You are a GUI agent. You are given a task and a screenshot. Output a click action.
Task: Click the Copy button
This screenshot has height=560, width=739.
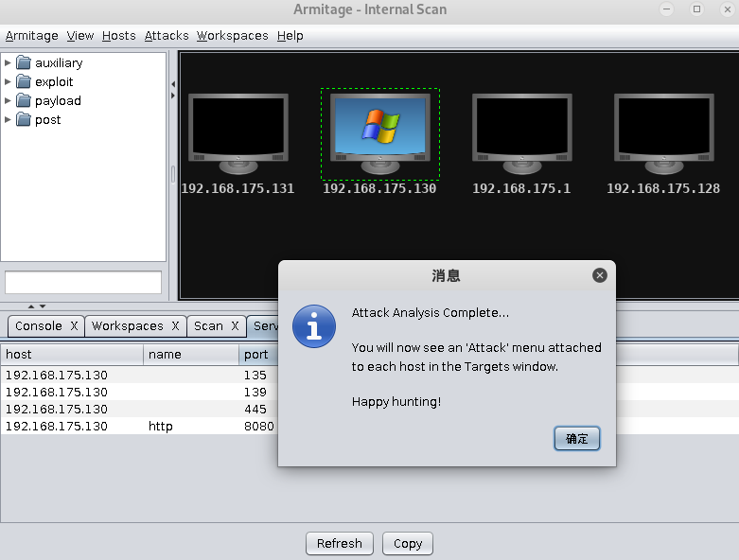(408, 544)
